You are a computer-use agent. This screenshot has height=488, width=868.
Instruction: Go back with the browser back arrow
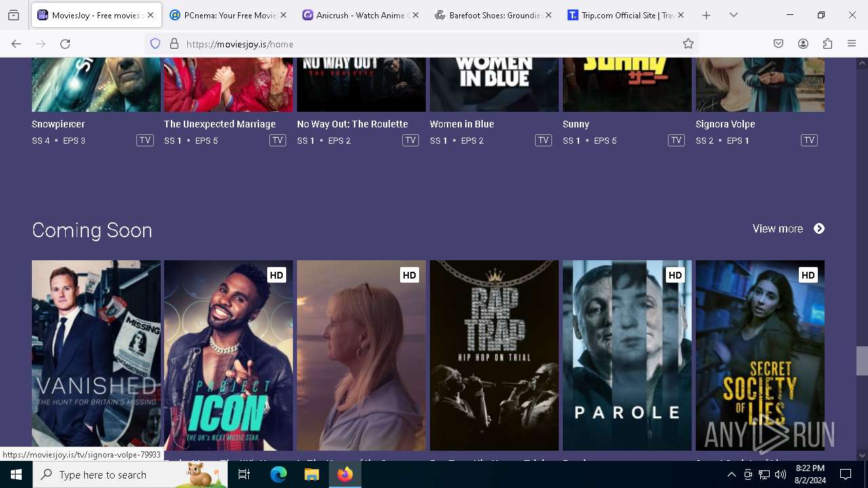[x=16, y=44]
